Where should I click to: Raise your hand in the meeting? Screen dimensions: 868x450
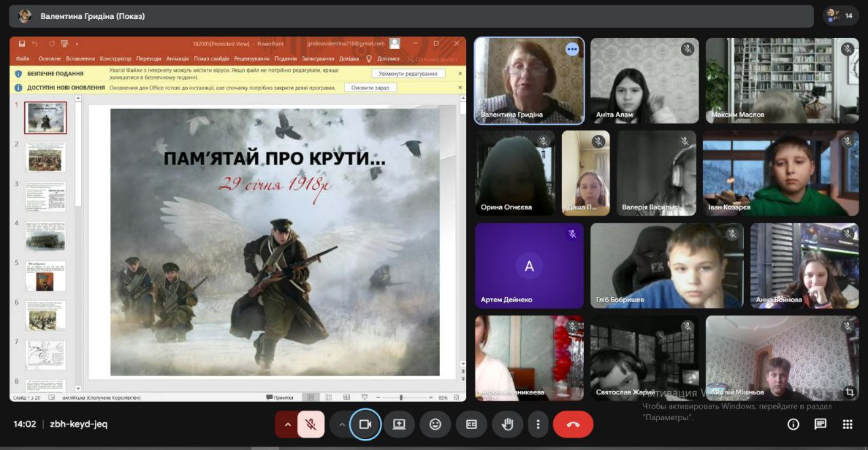point(507,424)
